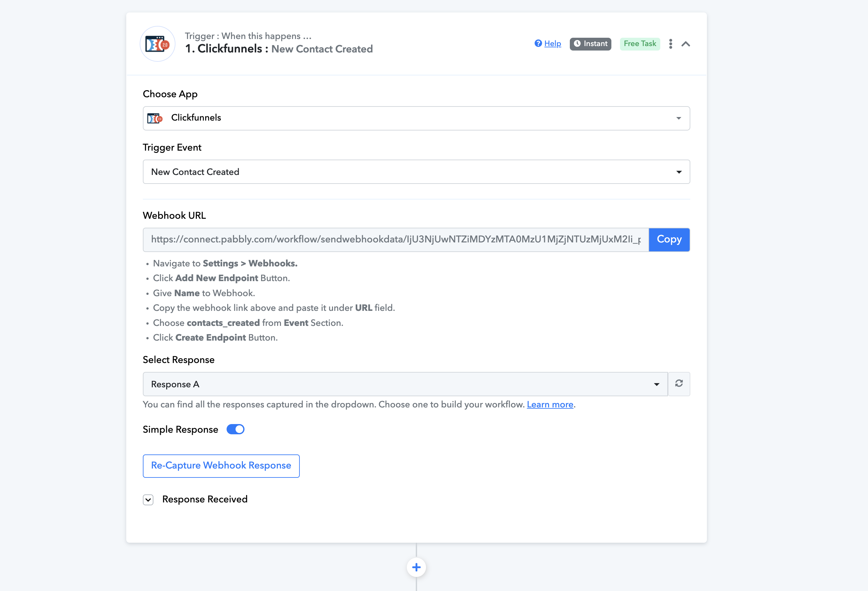Click Re-Capture Webhook Response button
The height and width of the screenshot is (591, 868).
[x=221, y=466]
